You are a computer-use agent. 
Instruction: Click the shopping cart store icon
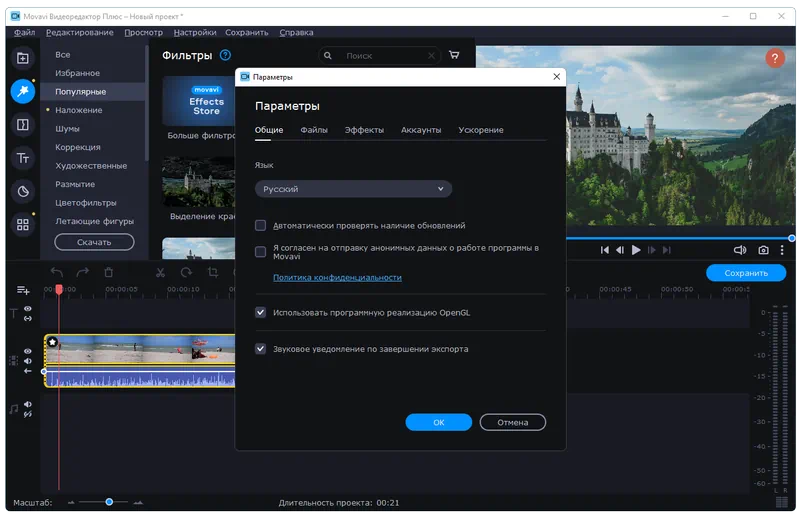pos(455,56)
